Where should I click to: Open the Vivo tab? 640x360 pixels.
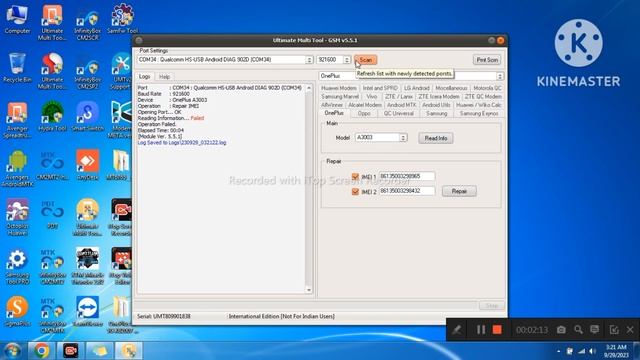pos(371,97)
